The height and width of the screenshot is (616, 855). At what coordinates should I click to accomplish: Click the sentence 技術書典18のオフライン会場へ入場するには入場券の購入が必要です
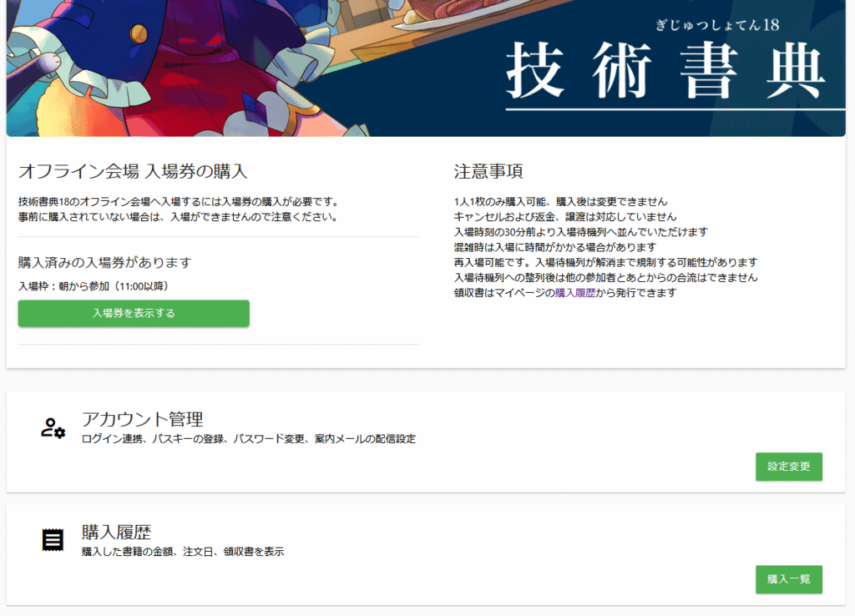(179, 201)
